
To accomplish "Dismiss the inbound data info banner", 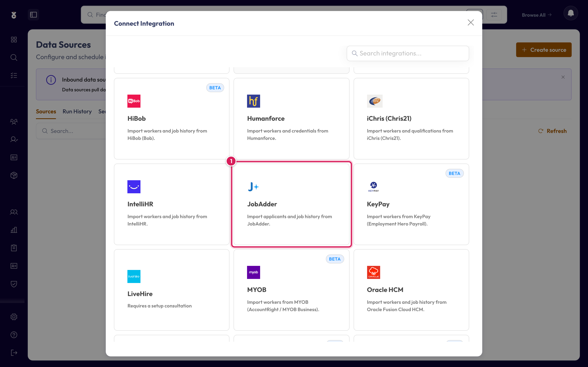I will 563,77.
